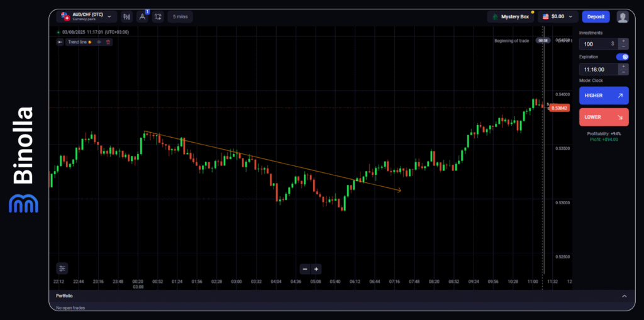Click the price alerts icon in the toolbar
Image resolution: width=644 pixels, height=320 pixels.
pyautogui.click(x=158, y=16)
